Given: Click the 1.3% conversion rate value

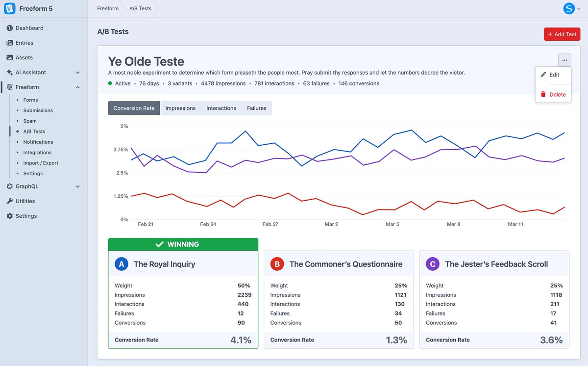Looking at the screenshot, I should point(396,340).
